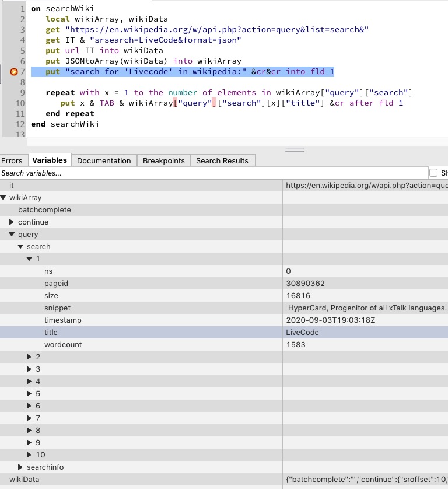Expand the continue array node

pyautogui.click(x=12, y=222)
